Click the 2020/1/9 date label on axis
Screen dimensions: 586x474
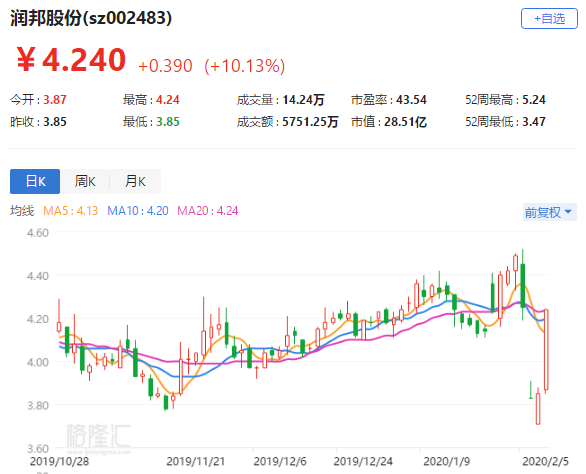447,461
